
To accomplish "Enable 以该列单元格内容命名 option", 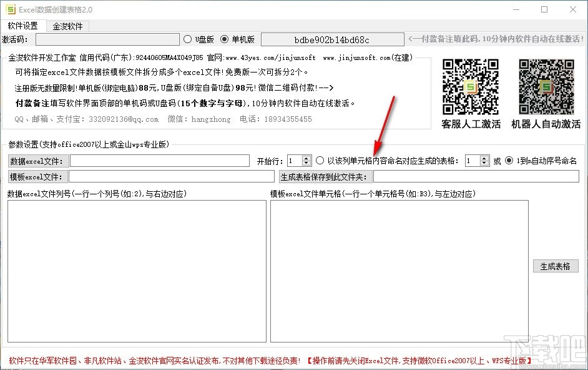I will tap(320, 160).
